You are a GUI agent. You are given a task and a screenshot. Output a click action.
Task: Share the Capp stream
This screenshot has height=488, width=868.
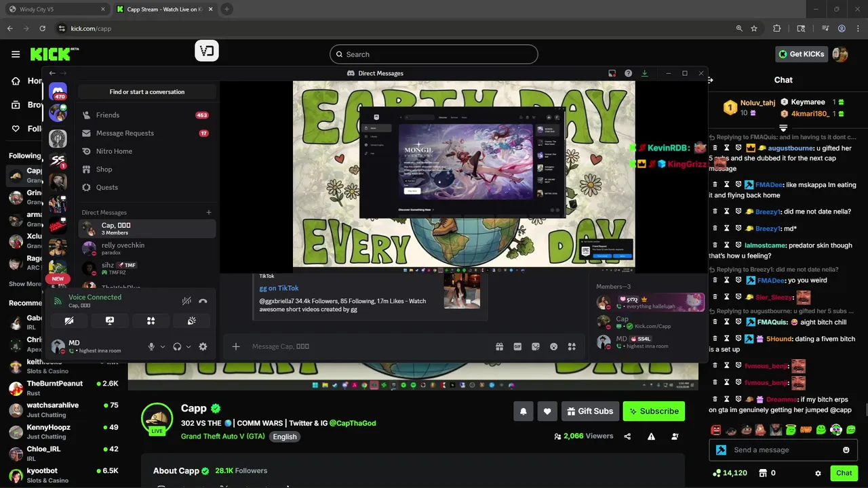tap(627, 436)
